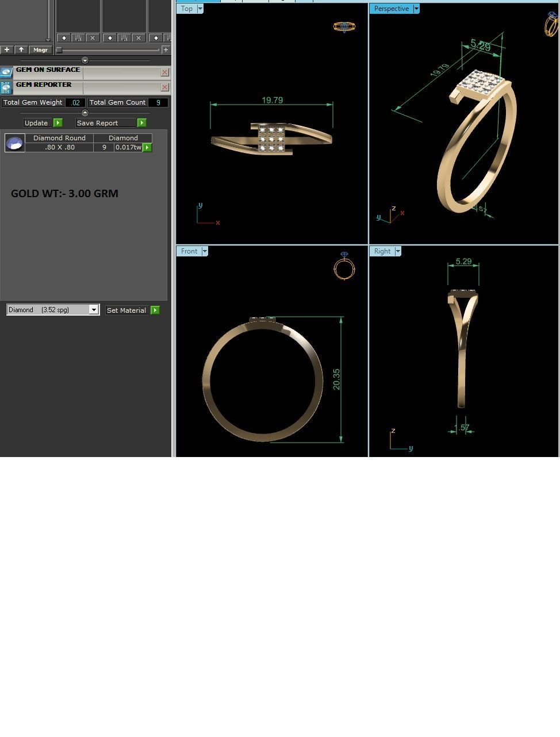Click the Diamond Round cell

tap(59, 138)
